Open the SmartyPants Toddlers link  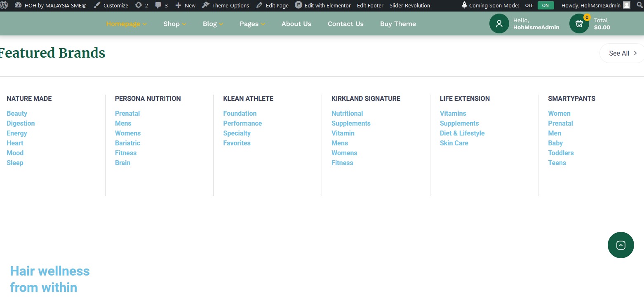pyautogui.click(x=561, y=153)
